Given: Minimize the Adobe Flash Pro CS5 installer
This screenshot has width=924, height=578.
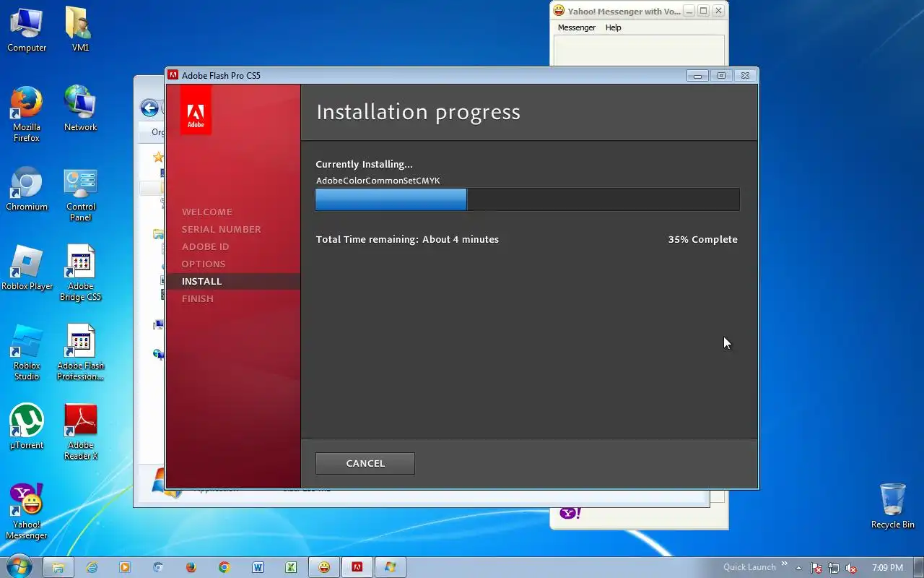Looking at the screenshot, I should 697,75.
